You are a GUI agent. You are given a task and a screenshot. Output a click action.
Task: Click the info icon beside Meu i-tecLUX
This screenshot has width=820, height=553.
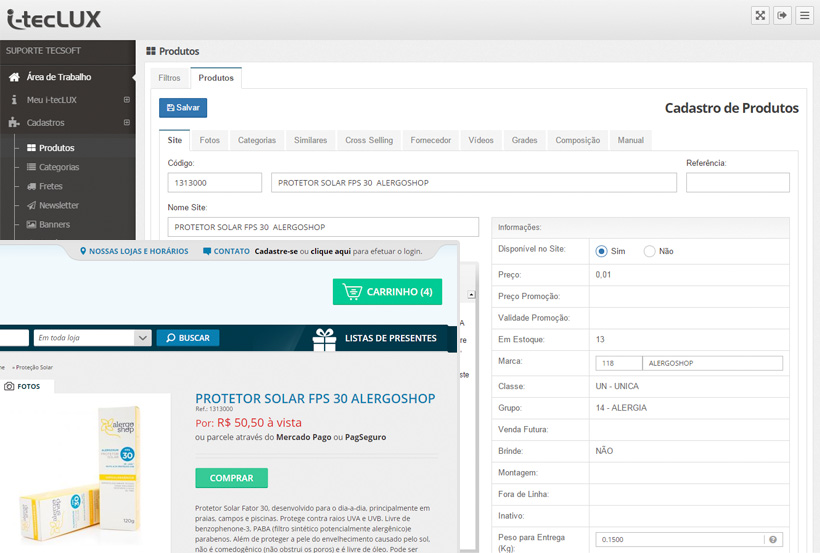14,99
